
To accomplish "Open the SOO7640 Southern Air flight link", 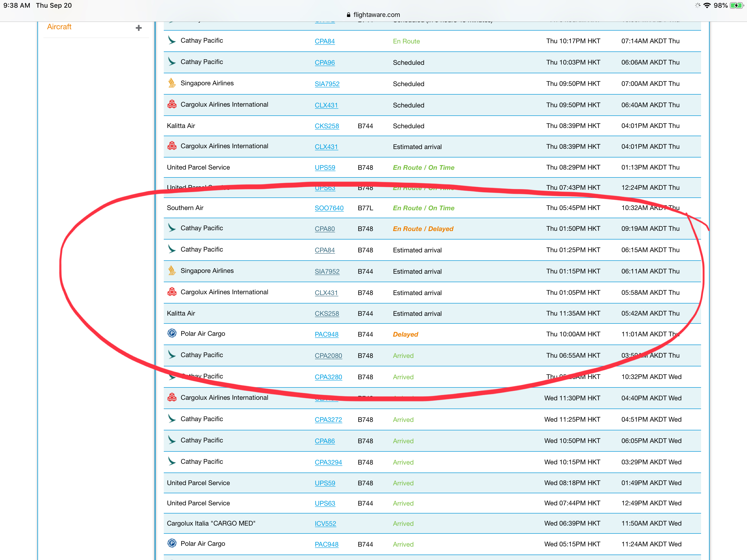I will (x=329, y=208).
